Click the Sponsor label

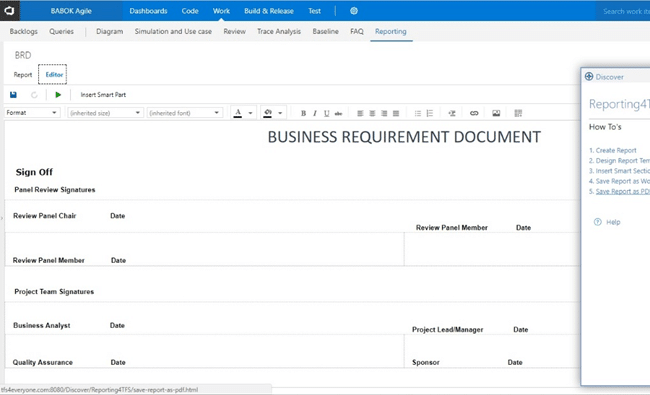[426, 362]
